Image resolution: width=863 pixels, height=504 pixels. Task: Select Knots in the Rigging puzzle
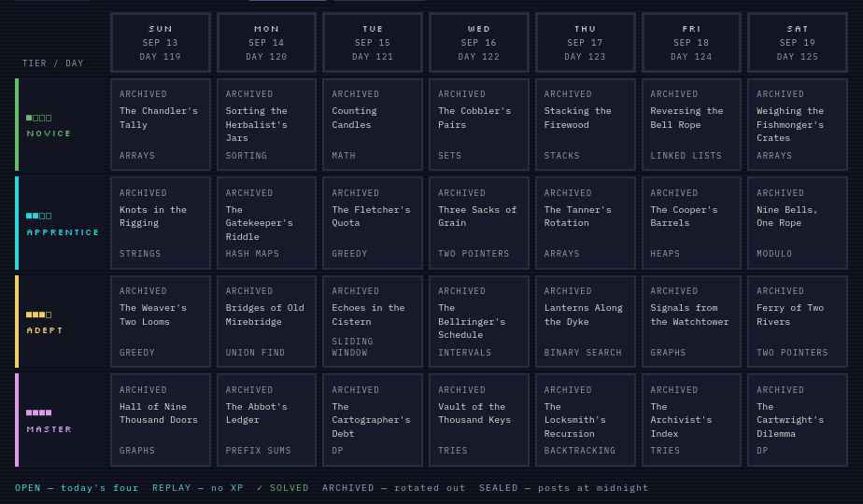click(160, 223)
